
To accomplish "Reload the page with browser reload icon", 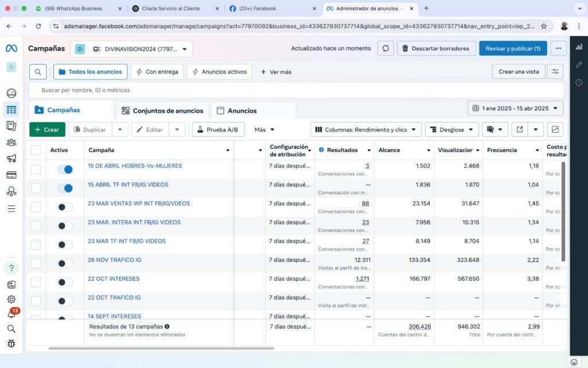I will (x=38, y=26).
